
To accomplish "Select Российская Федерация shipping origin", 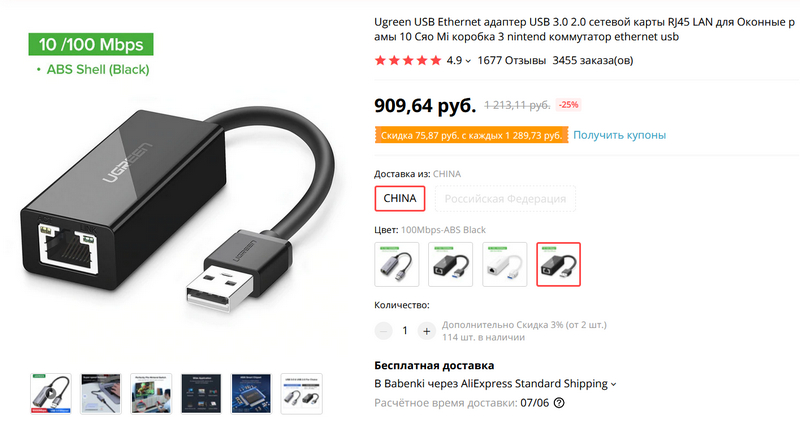I will tap(505, 198).
